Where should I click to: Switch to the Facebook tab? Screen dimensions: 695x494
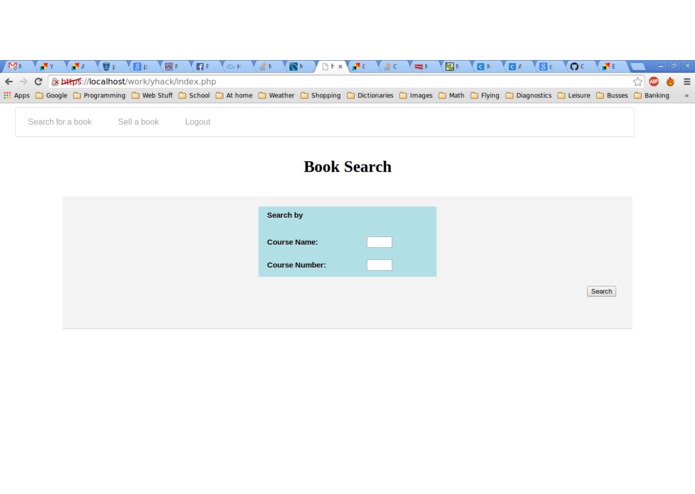(203, 66)
